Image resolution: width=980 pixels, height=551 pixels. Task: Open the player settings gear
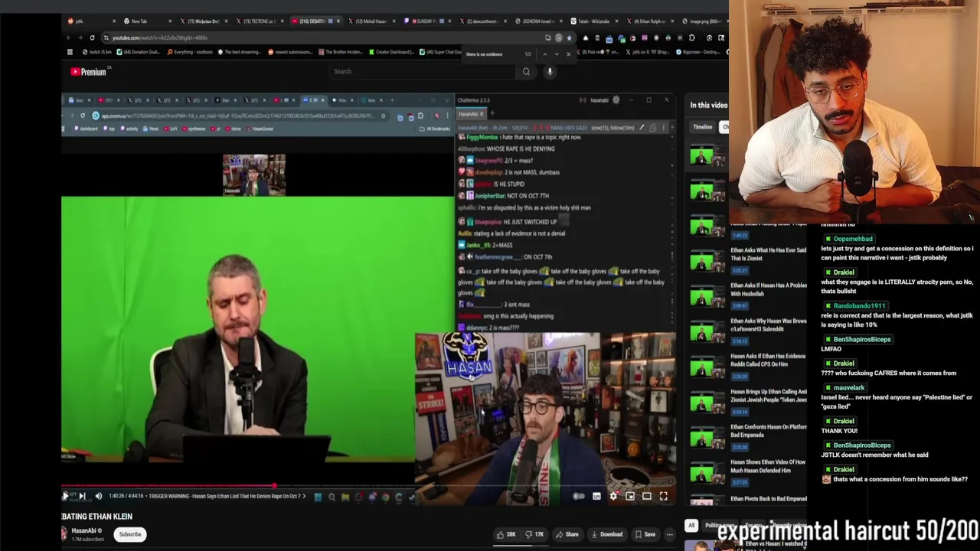(613, 497)
